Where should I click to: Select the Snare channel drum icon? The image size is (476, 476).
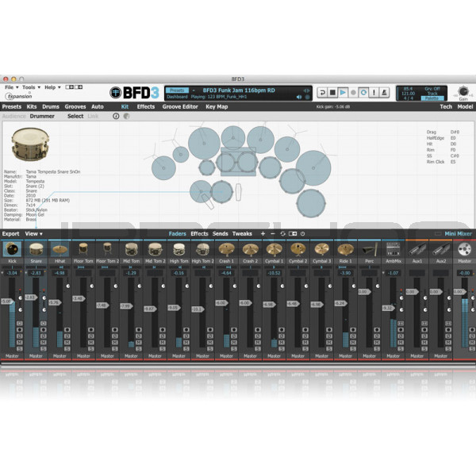tap(36, 249)
